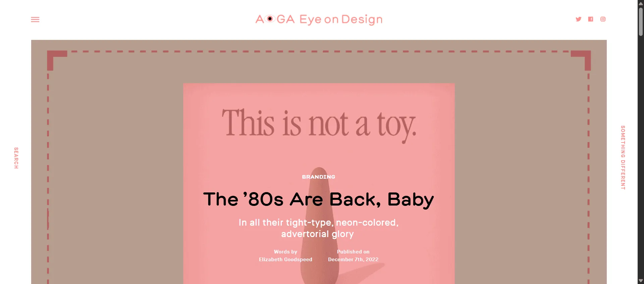Click the scrollbar up arrow
644x284 pixels.
[x=641, y=3]
